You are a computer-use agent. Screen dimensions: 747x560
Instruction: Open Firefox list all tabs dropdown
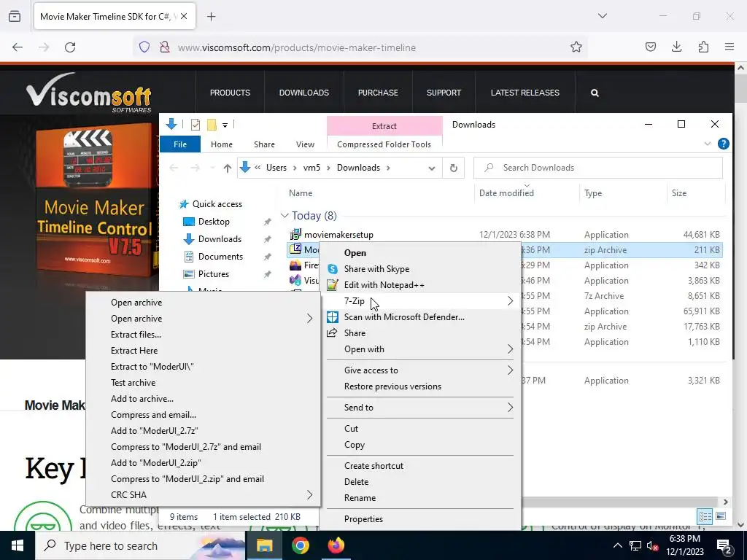(x=602, y=16)
